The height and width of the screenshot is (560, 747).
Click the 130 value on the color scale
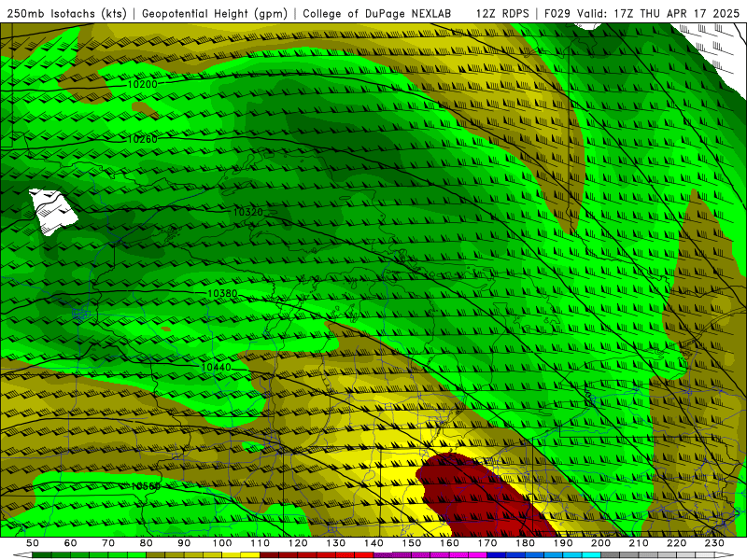tap(336, 543)
